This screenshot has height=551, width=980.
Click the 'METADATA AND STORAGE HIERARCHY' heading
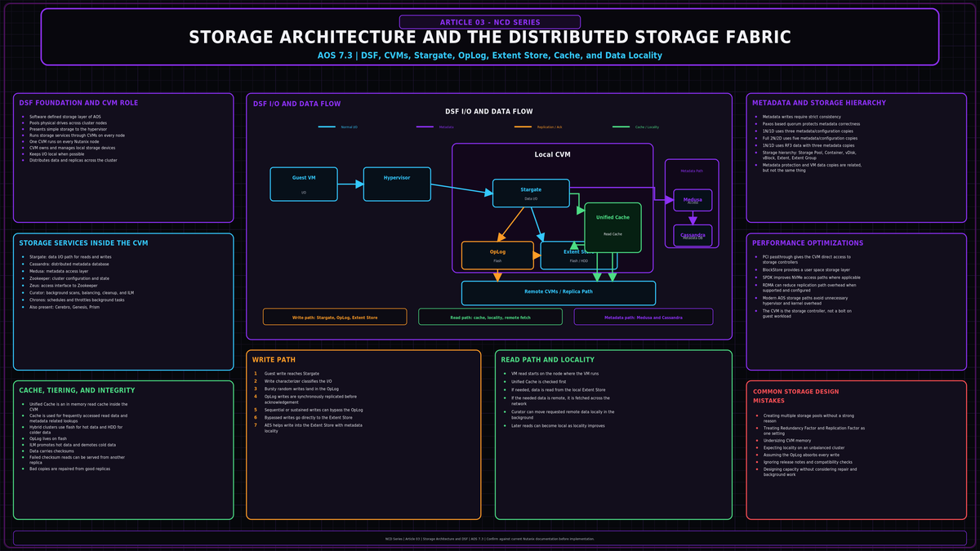(819, 104)
